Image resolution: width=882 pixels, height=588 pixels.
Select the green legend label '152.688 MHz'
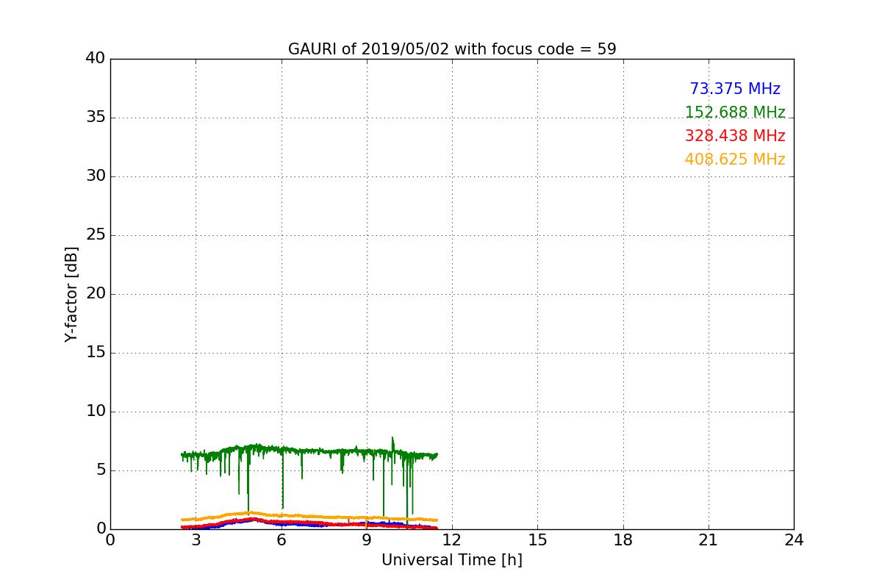735,112
